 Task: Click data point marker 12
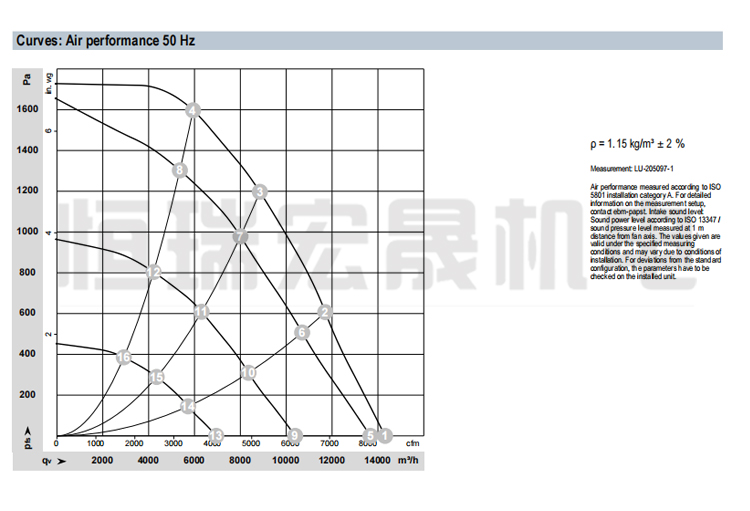[x=153, y=272]
